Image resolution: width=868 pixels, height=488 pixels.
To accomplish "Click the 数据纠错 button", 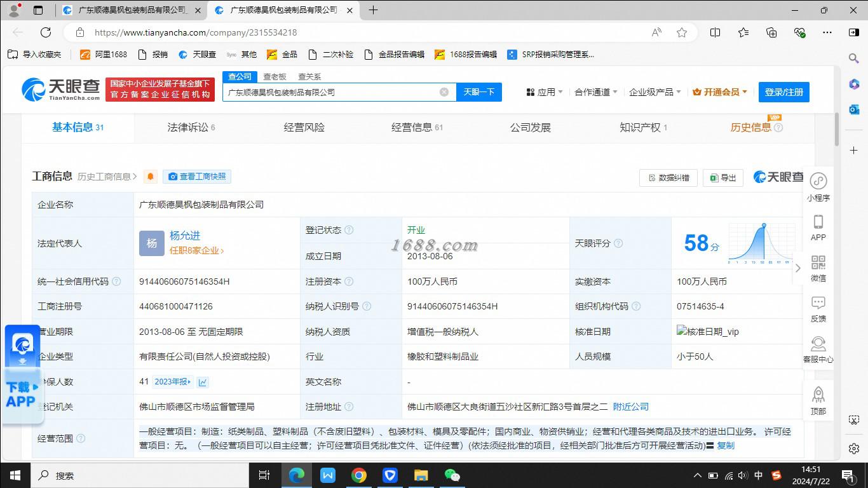I will click(668, 178).
